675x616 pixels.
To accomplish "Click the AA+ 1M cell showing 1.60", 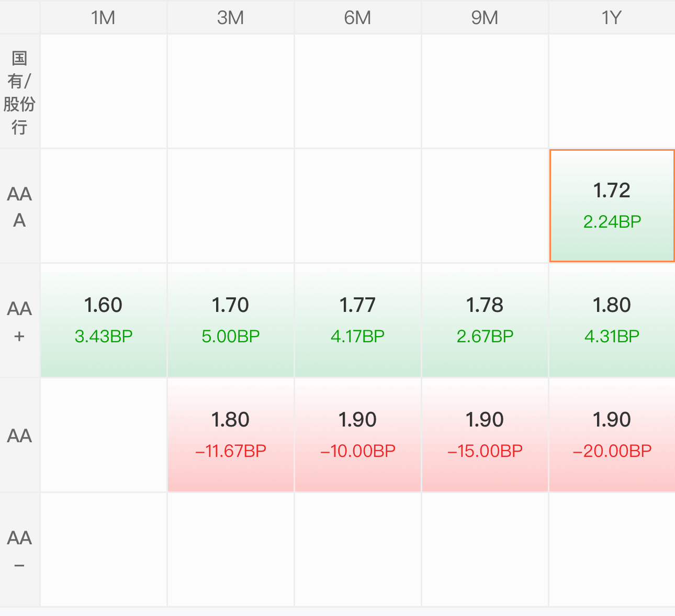I will coord(104,320).
